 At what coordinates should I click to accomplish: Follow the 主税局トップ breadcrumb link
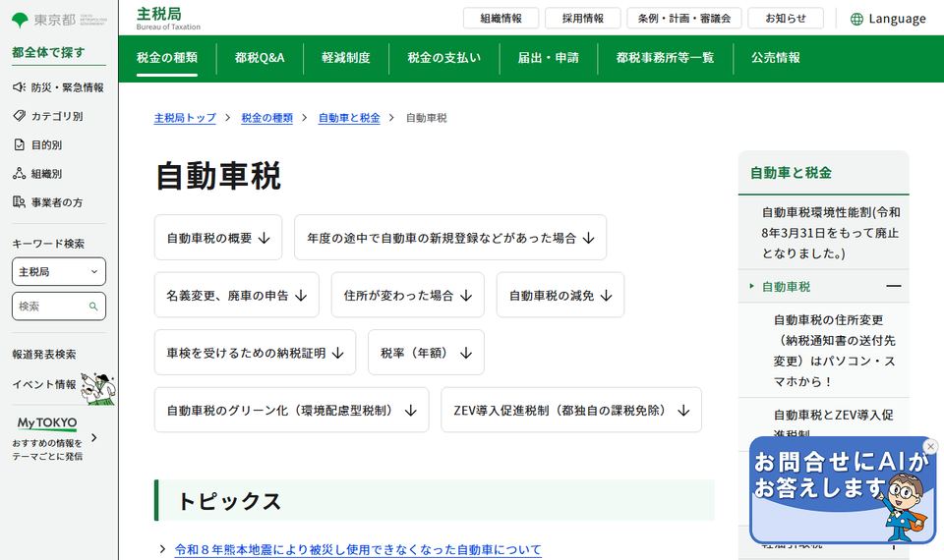tap(185, 118)
